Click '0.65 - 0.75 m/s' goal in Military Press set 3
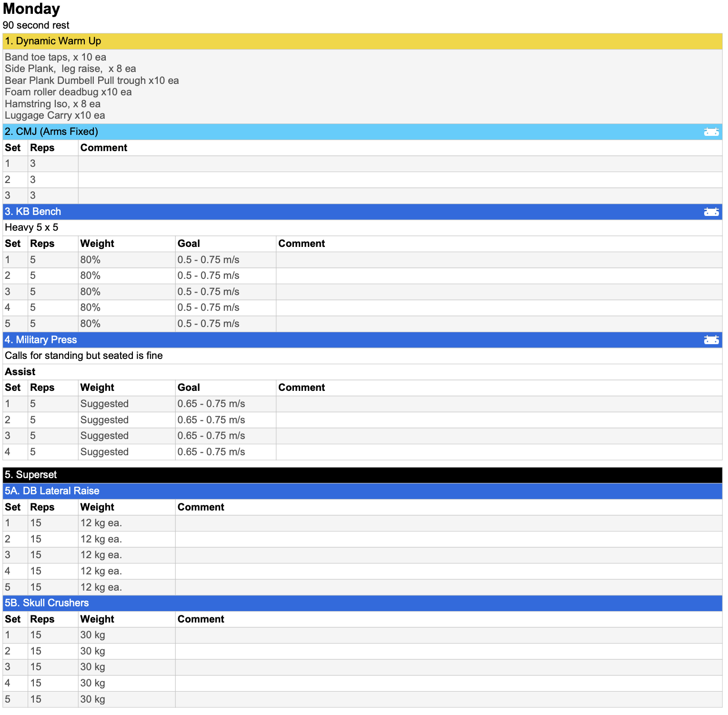The height and width of the screenshot is (715, 728). tap(212, 436)
